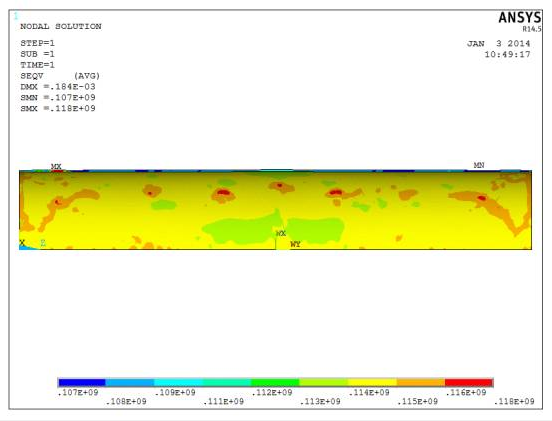The width and height of the screenshot is (552, 421).
Task: Click the SMN =.107E+09 value
Action: click(58, 98)
